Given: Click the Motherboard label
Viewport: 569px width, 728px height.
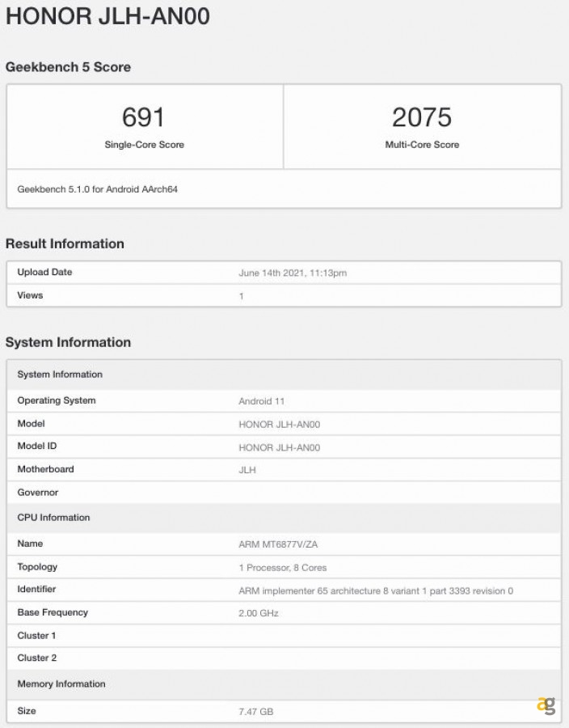Looking at the screenshot, I should pyautogui.click(x=45, y=469).
